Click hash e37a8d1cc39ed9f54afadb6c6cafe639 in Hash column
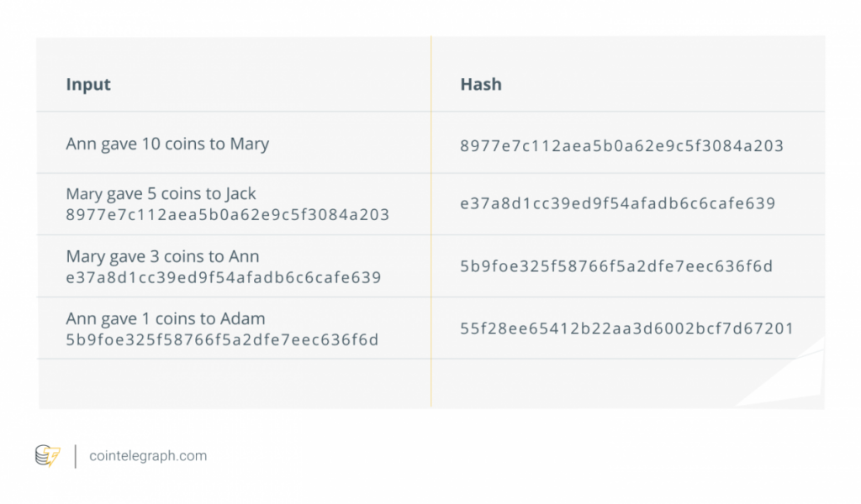 click(618, 203)
